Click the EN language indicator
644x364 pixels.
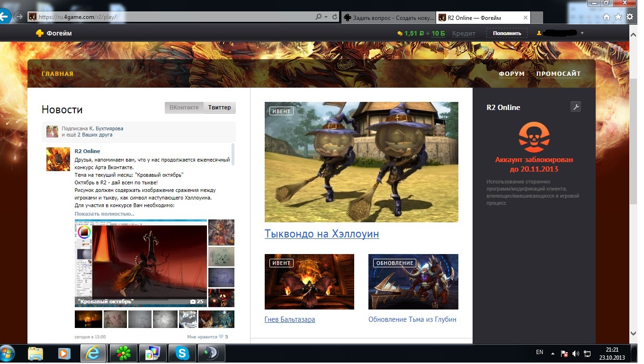[x=539, y=353]
